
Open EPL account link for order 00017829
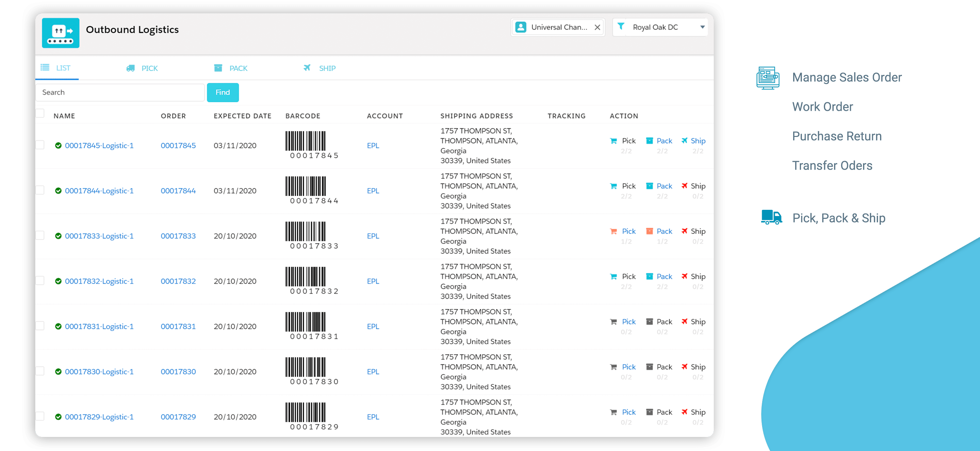point(373,417)
